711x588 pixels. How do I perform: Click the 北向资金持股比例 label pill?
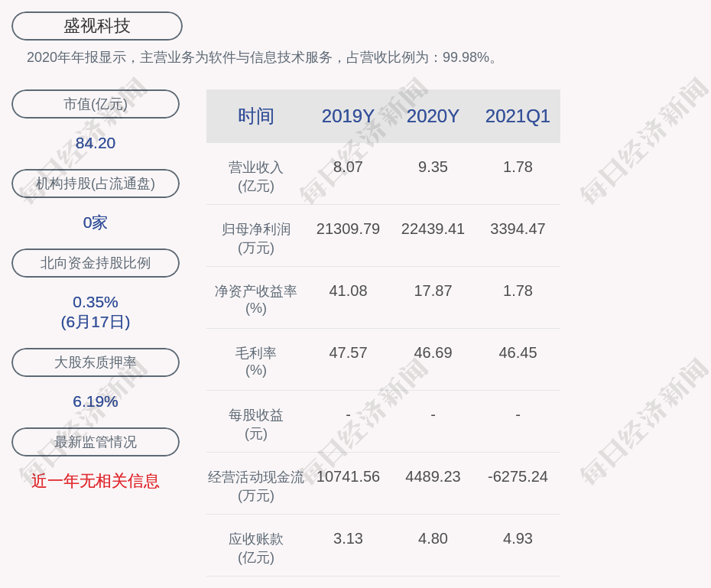96,263
